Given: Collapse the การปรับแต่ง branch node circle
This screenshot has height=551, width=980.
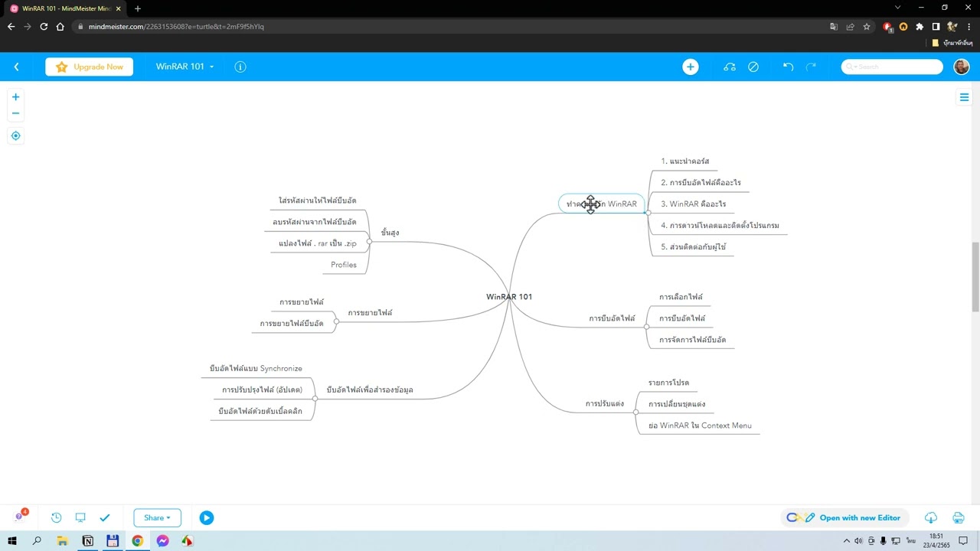Looking at the screenshot, I should [x=635, y=412].
